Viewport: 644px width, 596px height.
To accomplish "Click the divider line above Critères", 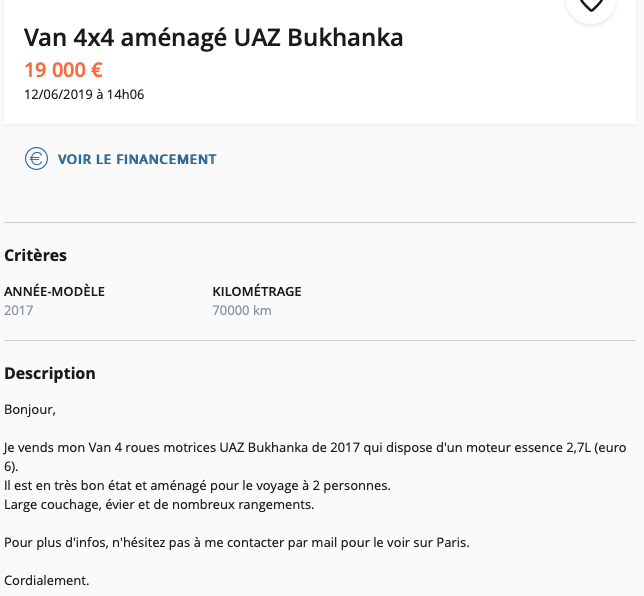I will (x=320, y=222).
